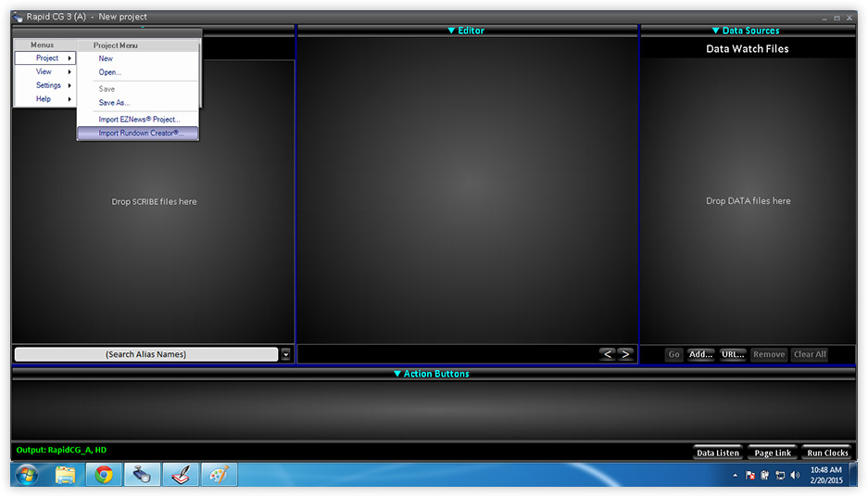The image size is (868, 497).
Task: Click the Rapid CG title bar app icon
Action: pos(18,18)
